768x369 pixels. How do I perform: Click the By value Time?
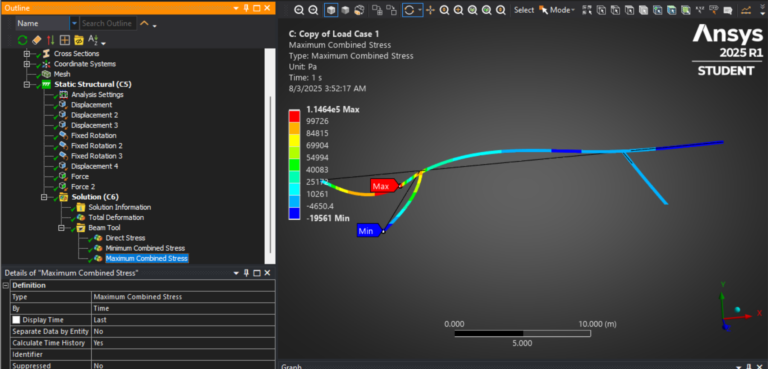click(183, 308)
